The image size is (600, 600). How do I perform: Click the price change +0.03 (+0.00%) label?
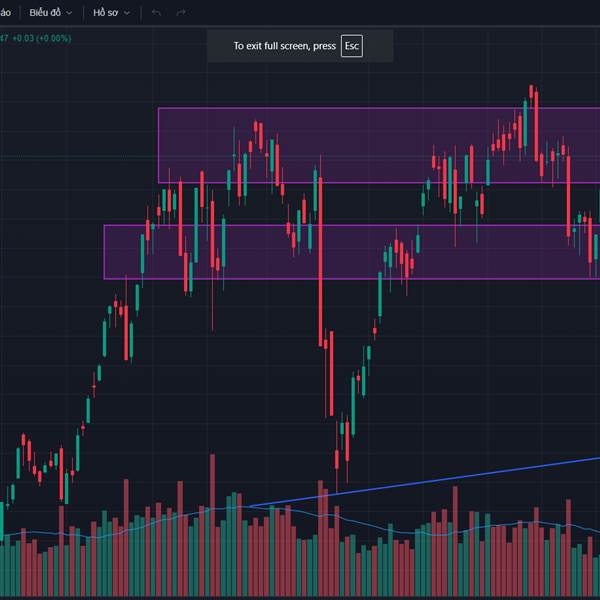point(42,38)
